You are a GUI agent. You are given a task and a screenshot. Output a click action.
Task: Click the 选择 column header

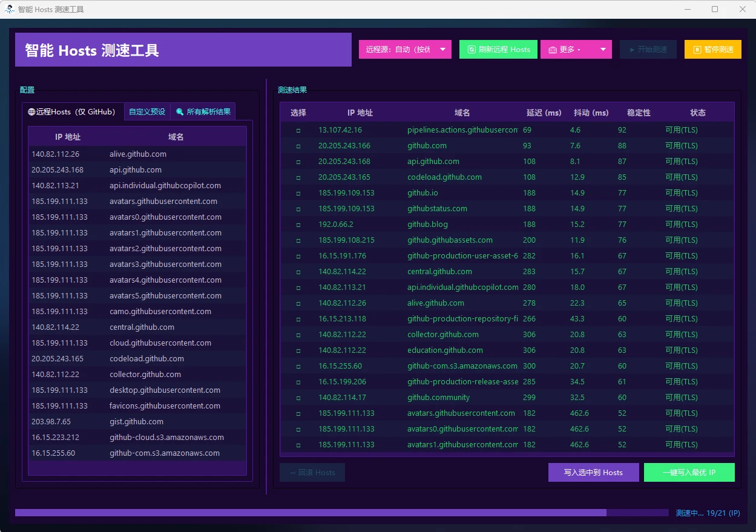(298, 113)
